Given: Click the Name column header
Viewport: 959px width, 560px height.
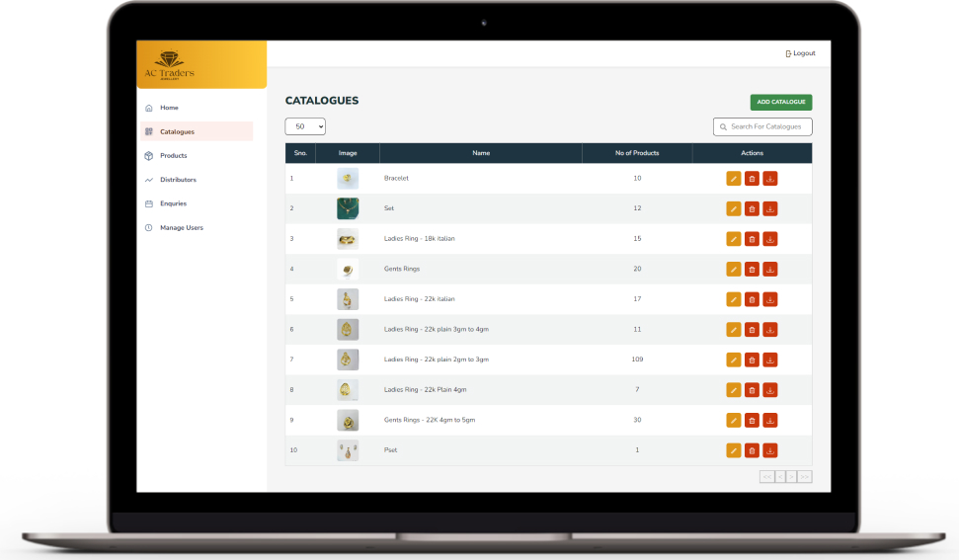Looking at the screenshot, I should point(481,153).
